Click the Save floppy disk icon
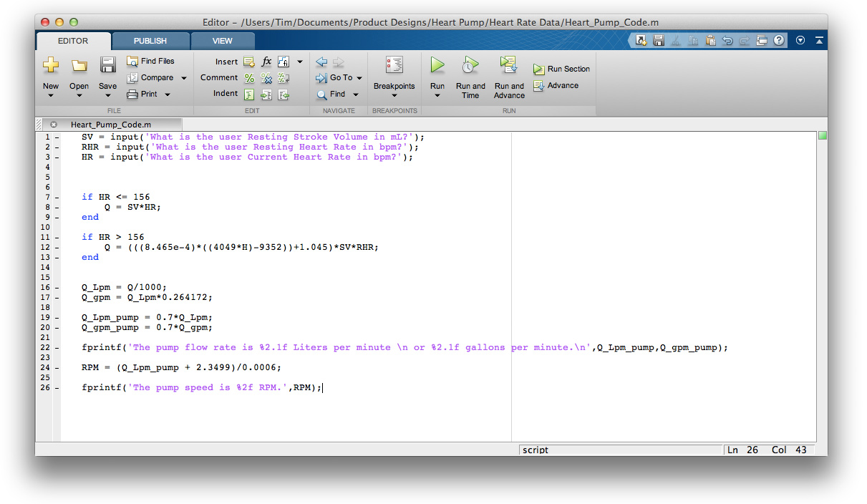 [x=108, y=65]
